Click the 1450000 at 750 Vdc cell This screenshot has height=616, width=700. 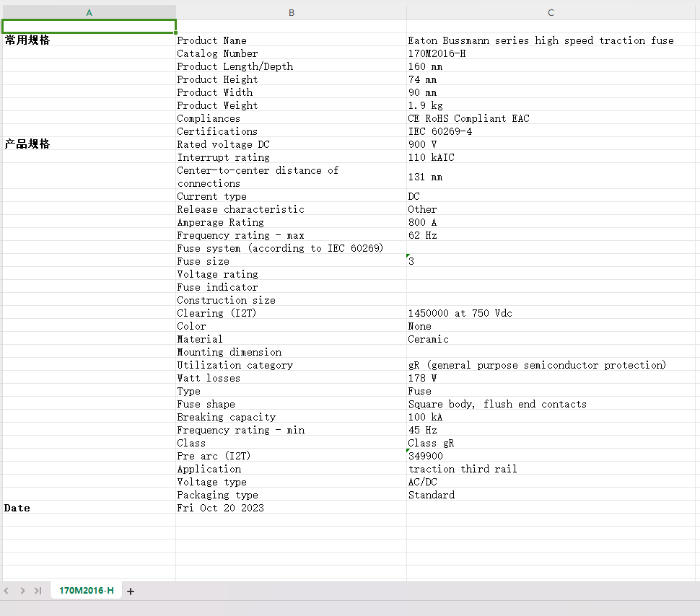tap(551, 312)
